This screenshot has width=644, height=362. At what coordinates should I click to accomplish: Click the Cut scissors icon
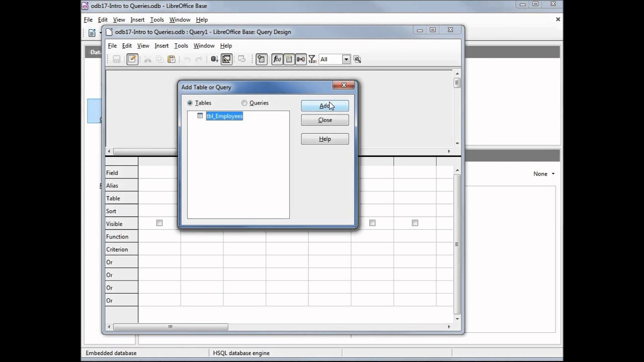(x=147, y=59)
